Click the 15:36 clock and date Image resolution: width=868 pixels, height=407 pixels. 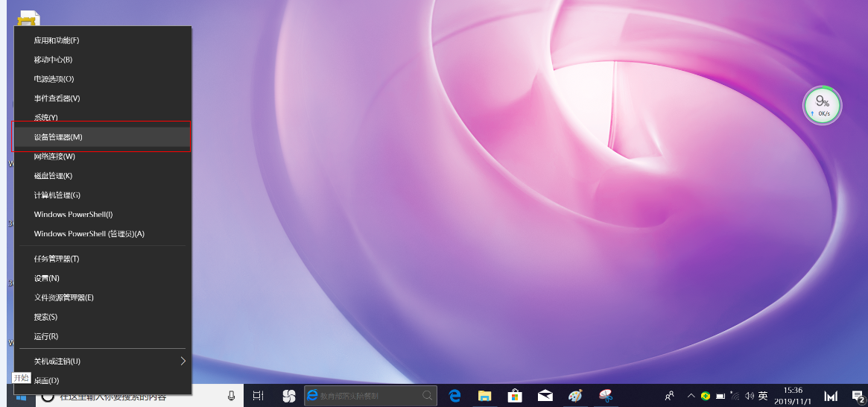click(793, 396)
